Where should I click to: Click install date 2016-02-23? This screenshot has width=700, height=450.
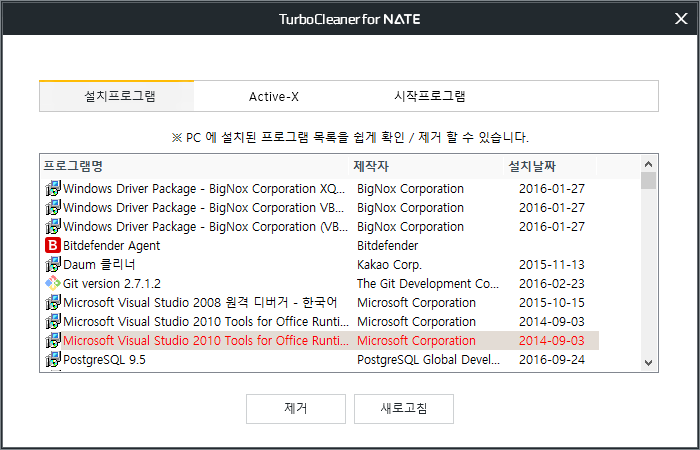(x=552, y=283)
